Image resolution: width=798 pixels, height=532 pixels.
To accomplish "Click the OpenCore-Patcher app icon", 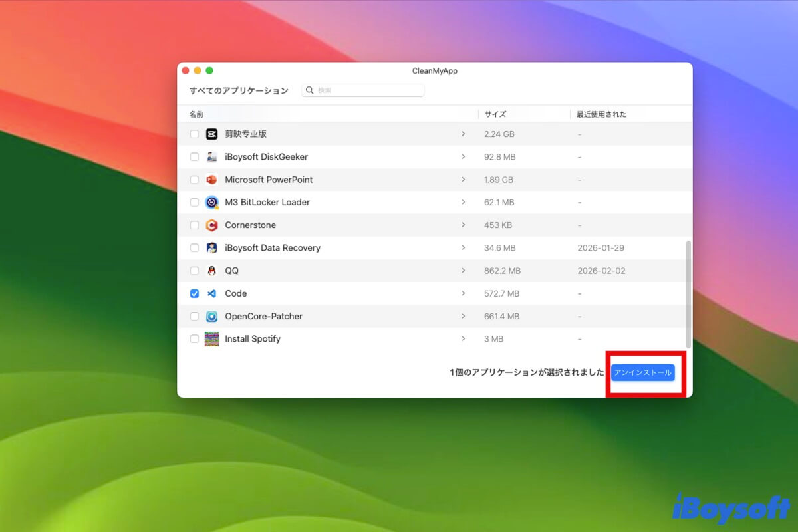I will [213, 316].
